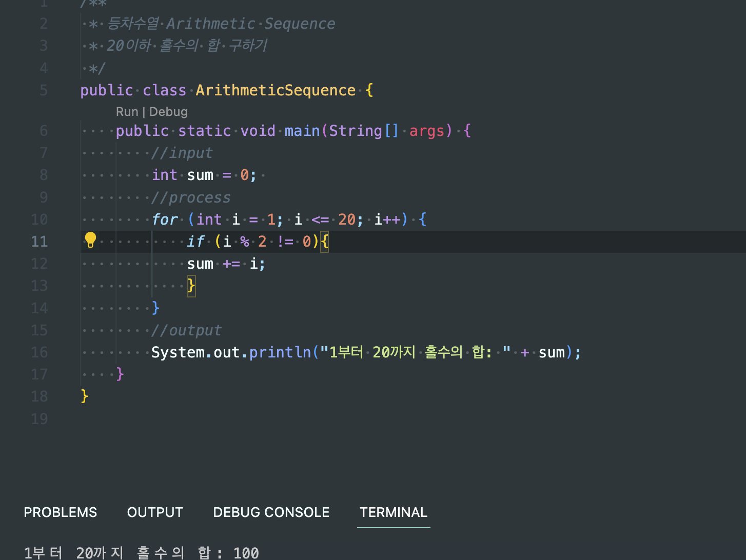Viewport: 746px width, 560px height.
Task: Switch to the PROBLEMS tab
Action: pyautogui.click(x=60, y=512)
